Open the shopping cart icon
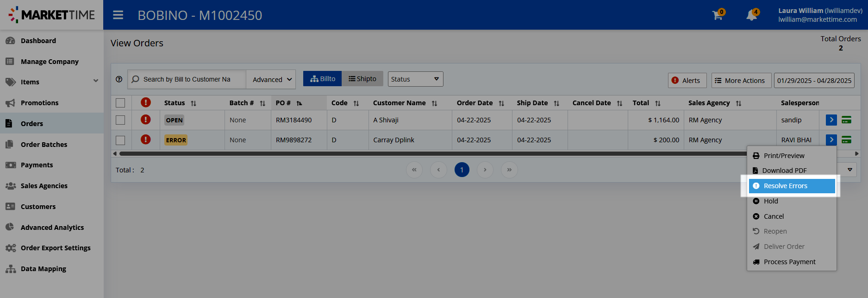868x298 pixels. coord(718,15)
